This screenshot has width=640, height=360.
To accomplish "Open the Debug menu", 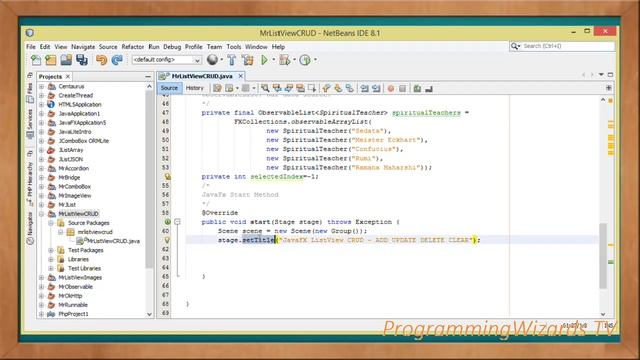I will (x=172, y=47).
